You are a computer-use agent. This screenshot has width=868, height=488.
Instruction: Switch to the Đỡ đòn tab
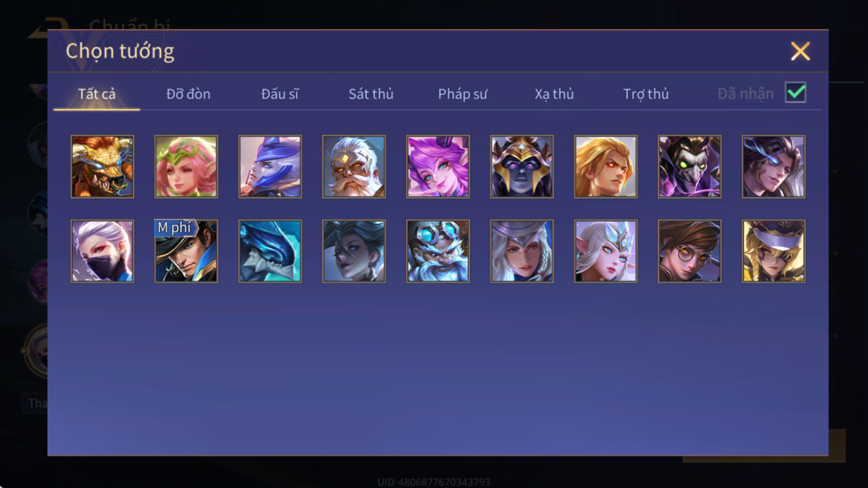click(188, 94)
